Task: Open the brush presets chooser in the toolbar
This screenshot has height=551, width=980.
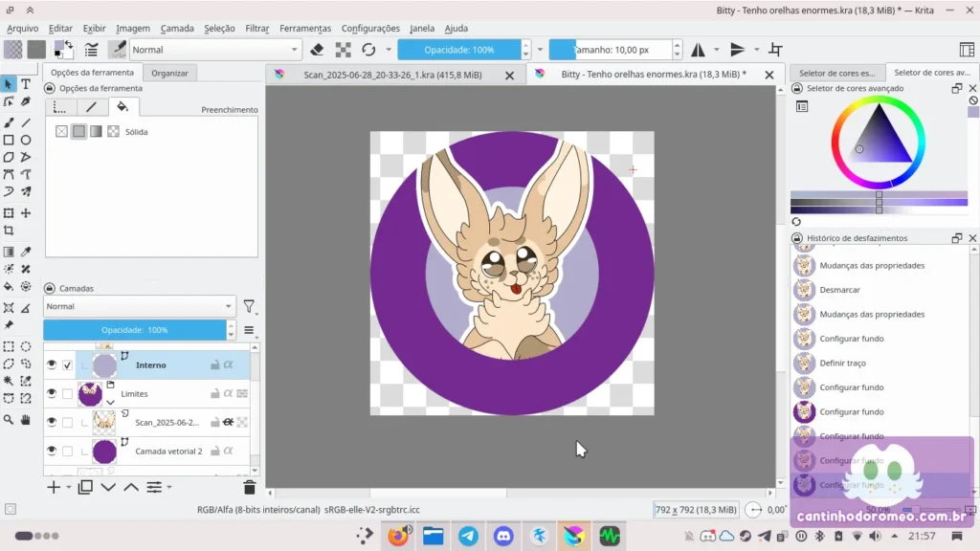Action: pos(117,50)
